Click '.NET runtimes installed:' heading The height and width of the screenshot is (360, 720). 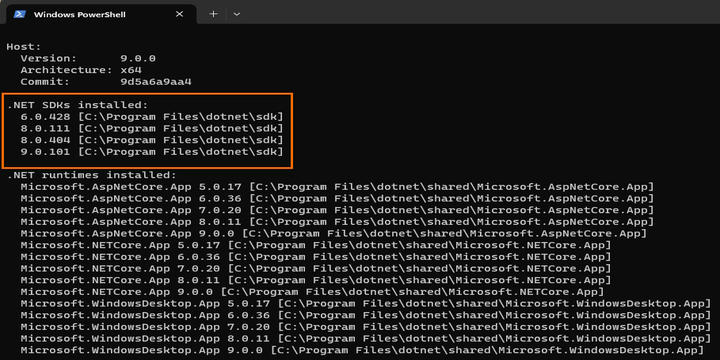pos(91,175)
